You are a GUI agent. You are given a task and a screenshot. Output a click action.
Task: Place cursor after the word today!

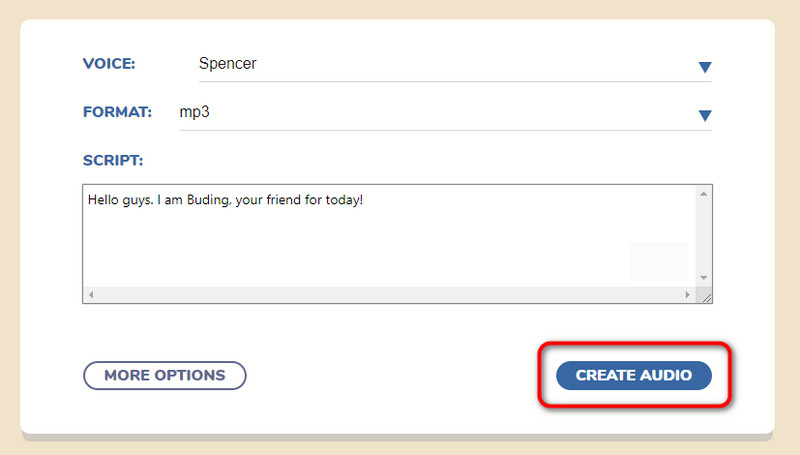click(x=364, y=200)
